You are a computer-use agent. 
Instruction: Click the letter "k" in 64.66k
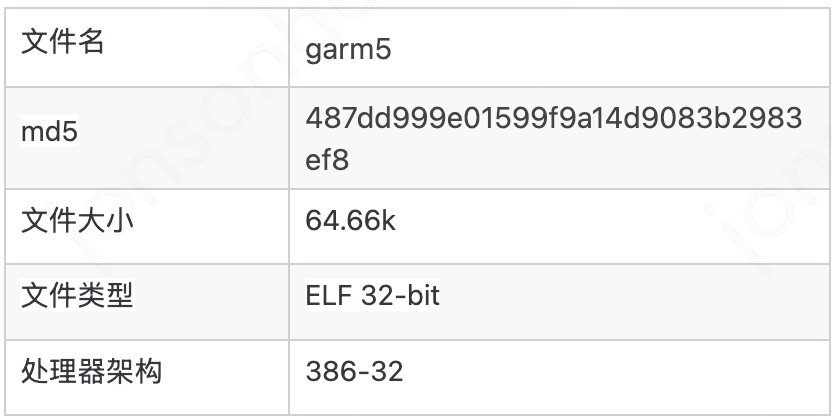(x=389, y=221)
